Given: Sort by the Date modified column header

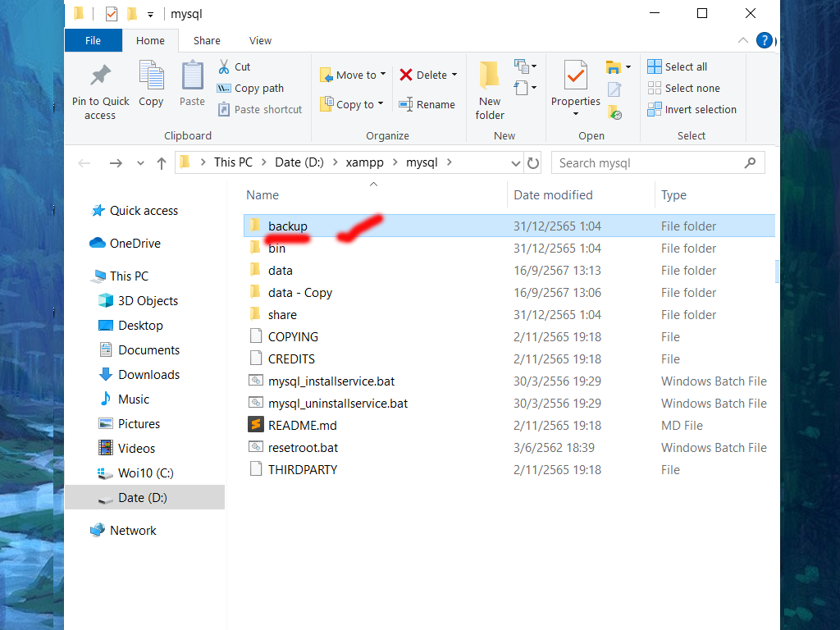Looking at the screenshot, I should 553,195.
